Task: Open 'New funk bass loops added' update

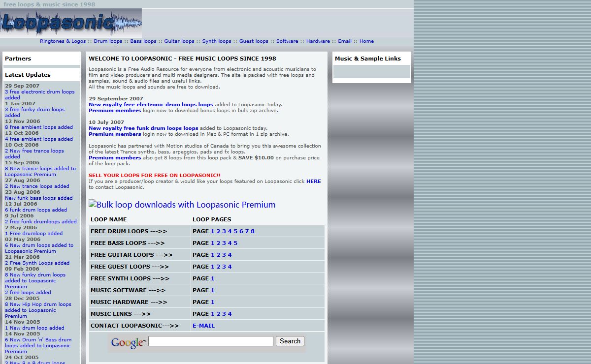Action: [39, 198]
